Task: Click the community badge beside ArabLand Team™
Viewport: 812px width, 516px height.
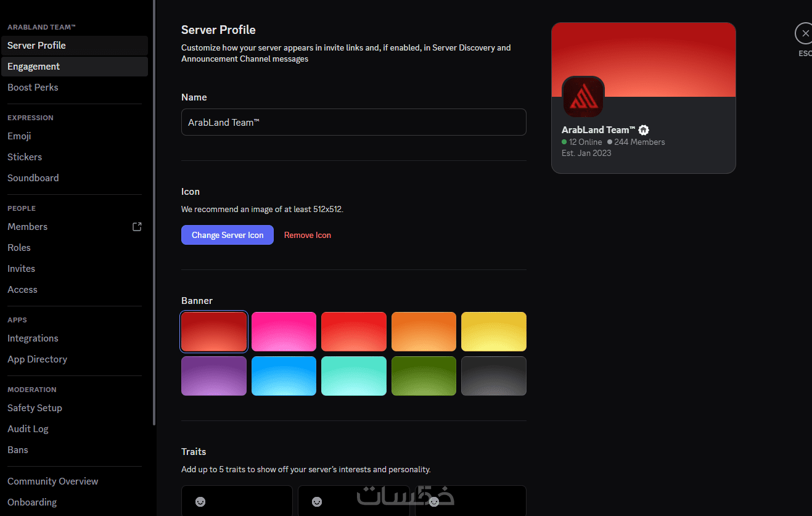Action: point(644,130)
